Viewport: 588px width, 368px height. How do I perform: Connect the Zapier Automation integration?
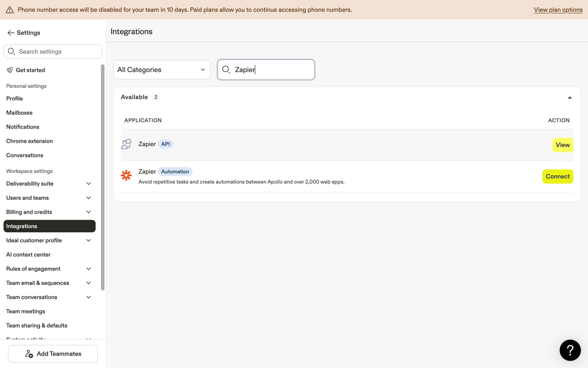coord(557,176)
